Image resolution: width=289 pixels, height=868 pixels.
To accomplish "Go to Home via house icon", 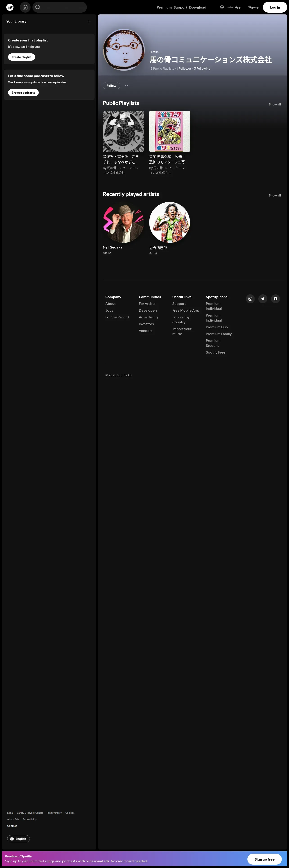I will [25, 7].
